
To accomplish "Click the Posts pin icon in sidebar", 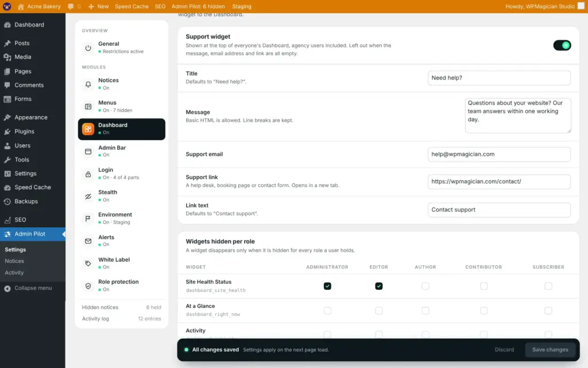I will click(7, 43).
